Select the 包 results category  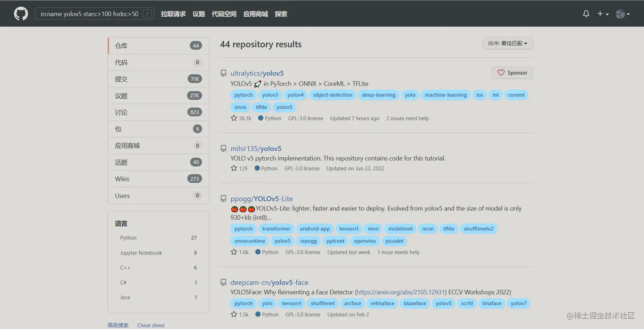point(158,129)
